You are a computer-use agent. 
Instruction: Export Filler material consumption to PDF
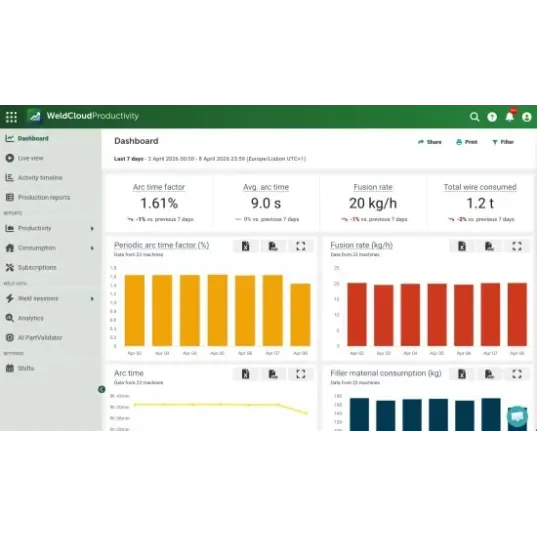pyautogui.click(x=489, y=374)
